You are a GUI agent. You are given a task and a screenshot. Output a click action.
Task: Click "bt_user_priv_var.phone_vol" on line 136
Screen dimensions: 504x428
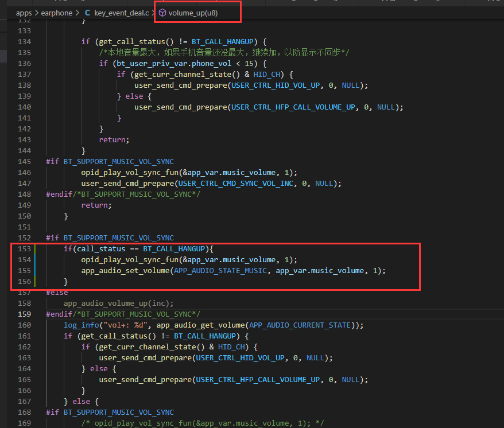point(173,64)
